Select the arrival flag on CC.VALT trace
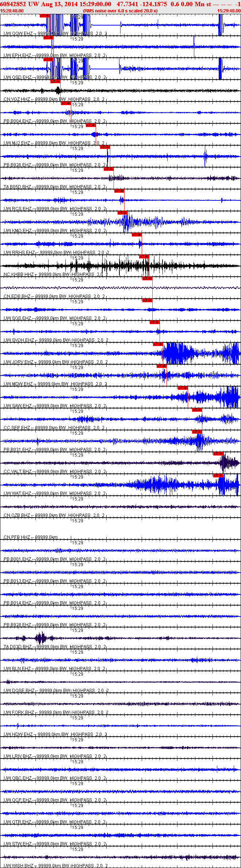The width and height of the screenshot is (241, 868). [x=218, y=453]
